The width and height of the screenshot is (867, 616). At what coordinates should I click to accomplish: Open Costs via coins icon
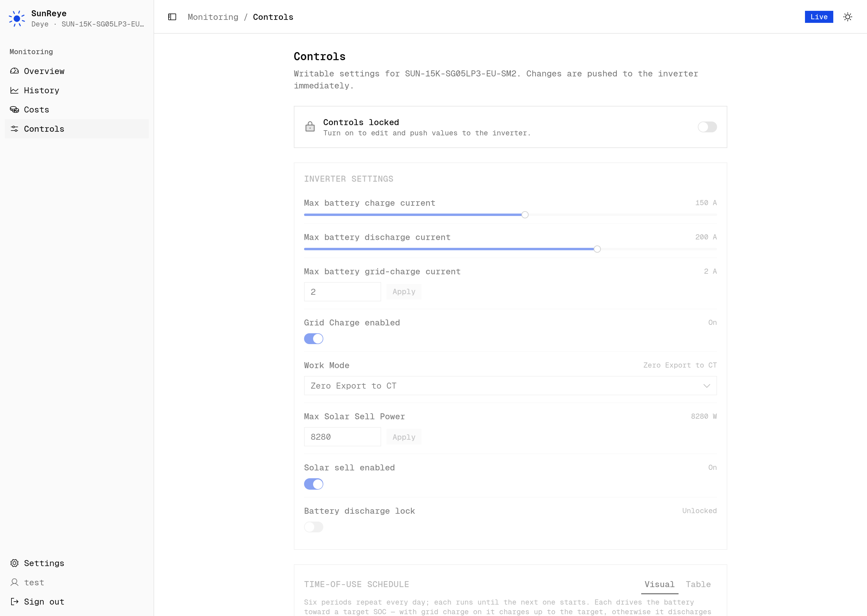[x=14, y=109]
